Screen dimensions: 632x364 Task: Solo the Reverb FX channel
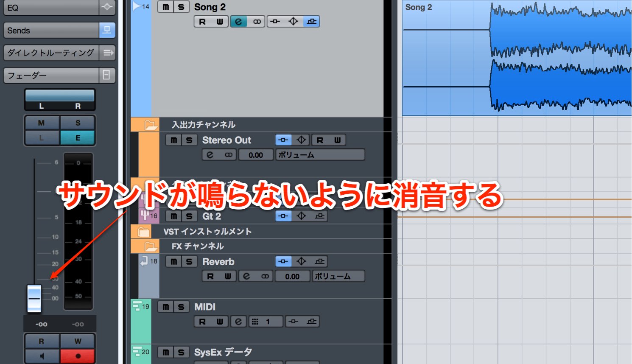click(189, 261)
